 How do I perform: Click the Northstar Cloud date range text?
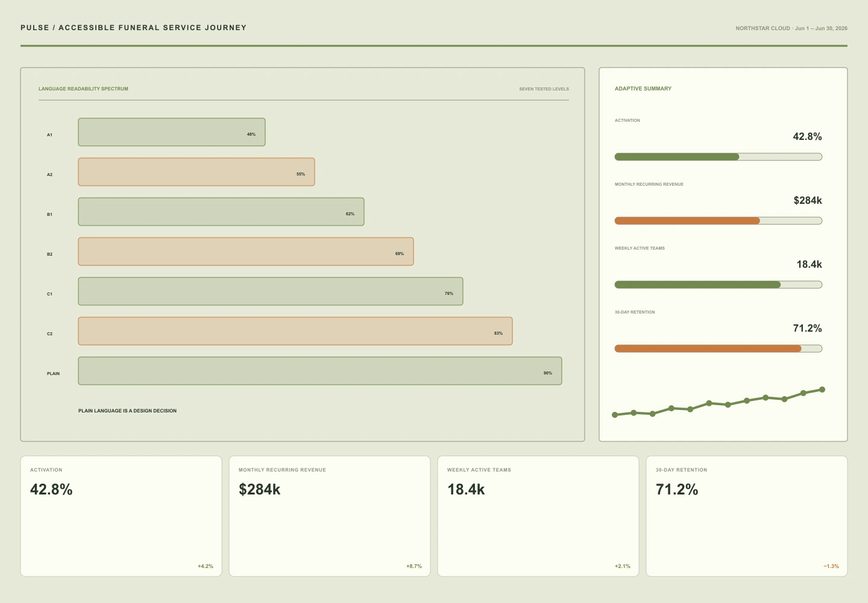point(791,28)
